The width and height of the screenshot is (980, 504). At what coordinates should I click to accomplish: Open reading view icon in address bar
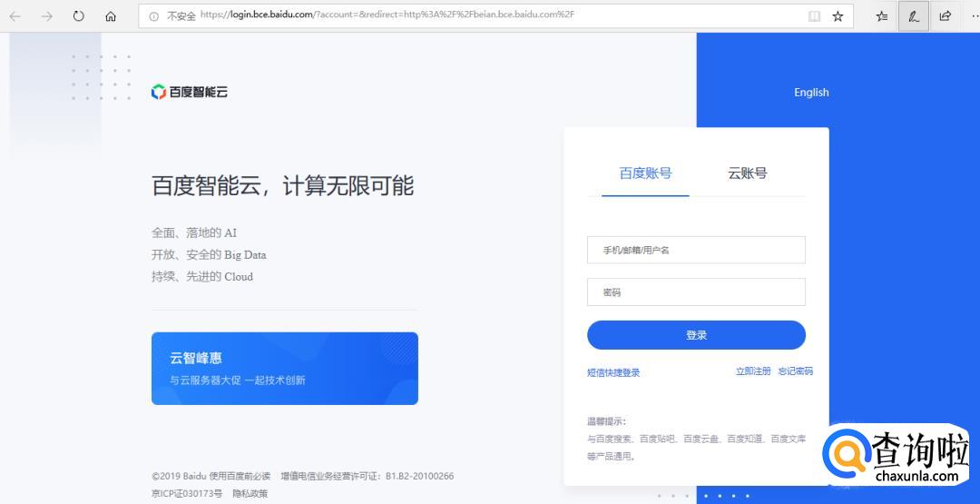click(814, 16)
